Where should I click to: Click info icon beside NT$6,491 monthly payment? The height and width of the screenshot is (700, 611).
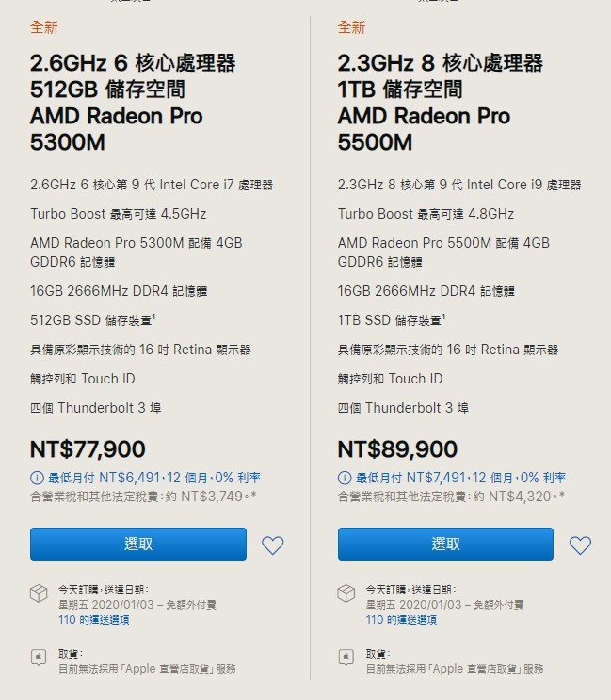37,478
